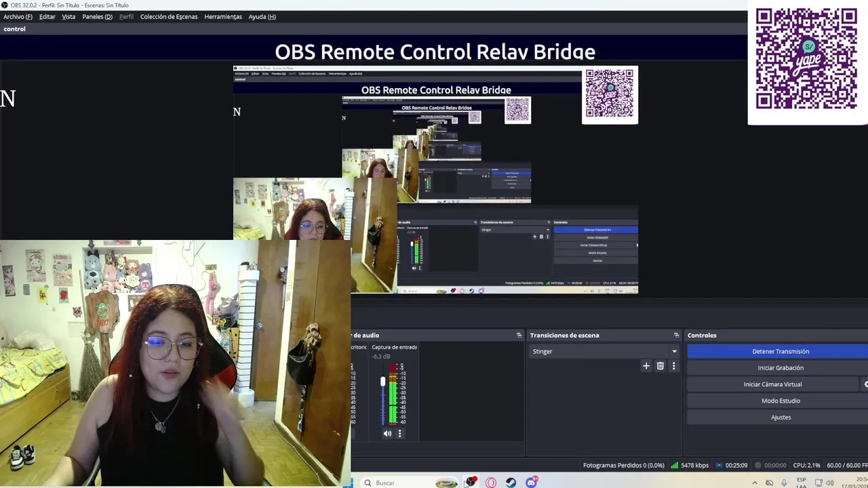Screen dimensions: 868x488
Task: Click the OBS Remote Control Relay Bridge title
Action: (435, 52)
